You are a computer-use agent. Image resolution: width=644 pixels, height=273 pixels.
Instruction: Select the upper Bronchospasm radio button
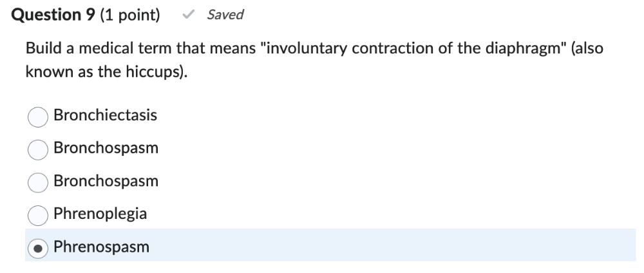pos(38,149)
